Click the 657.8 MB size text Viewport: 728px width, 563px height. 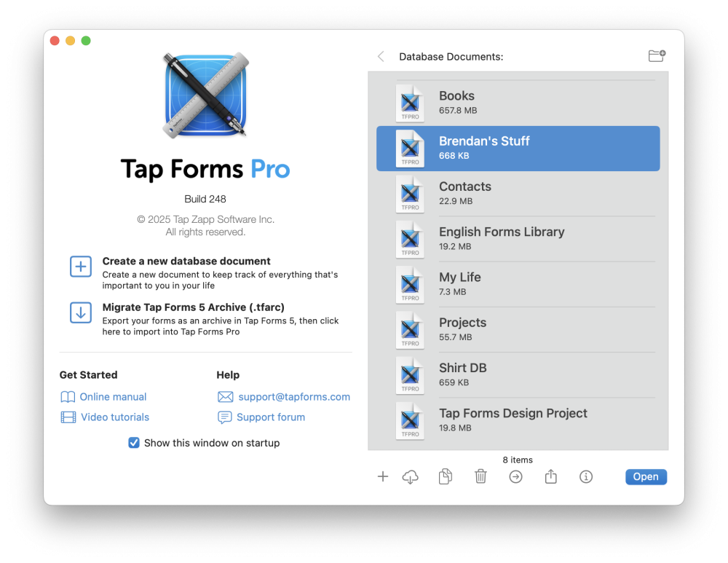click(458, 111)
